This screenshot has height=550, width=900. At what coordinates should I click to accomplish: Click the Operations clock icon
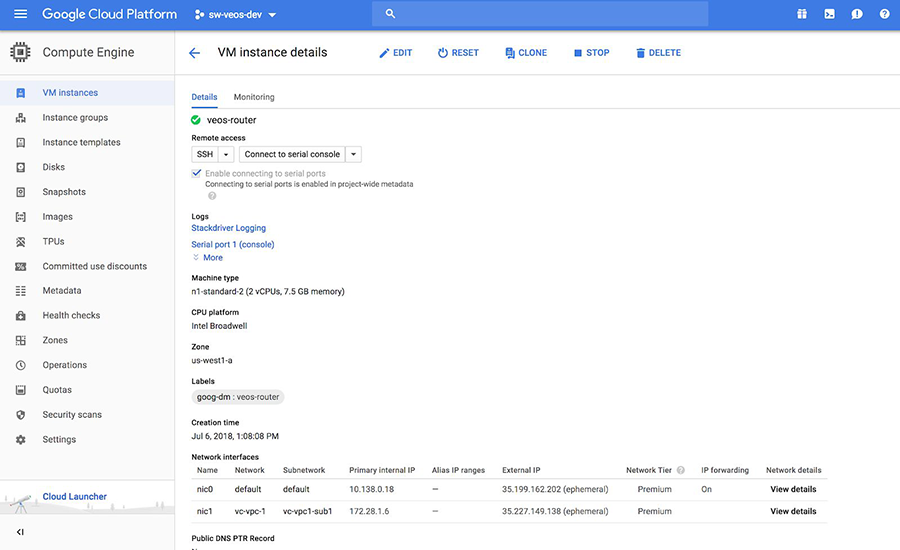(21, 365)
